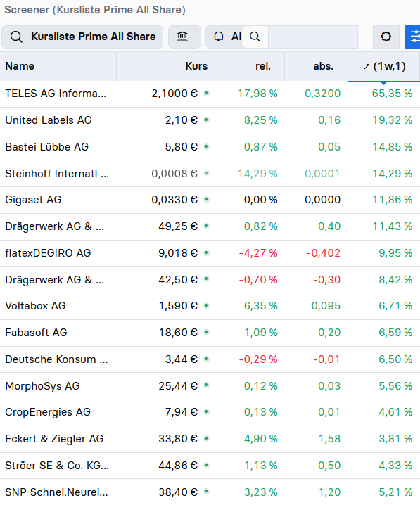This screenshot has height=505, width=420.
Task: Click the green status dot for TELES AG
Action: pyautogui.click(x=206, y=94)
